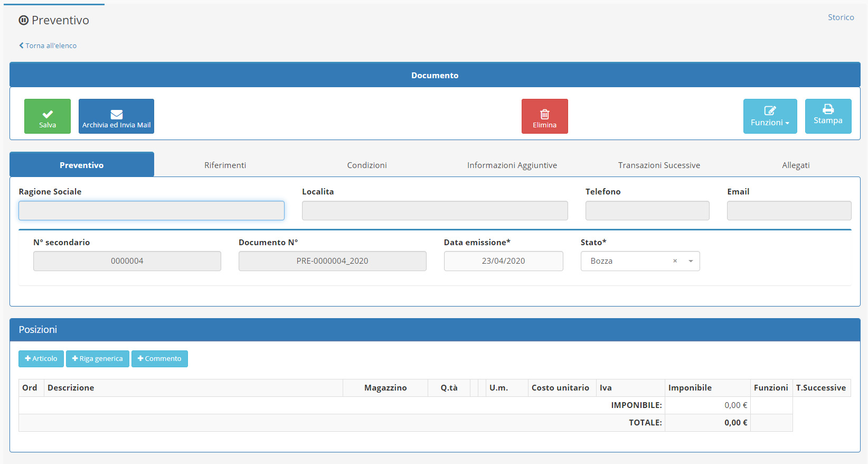Add a Riga generica row
Screen dimensions: 868x464
[x=98, y=359]
